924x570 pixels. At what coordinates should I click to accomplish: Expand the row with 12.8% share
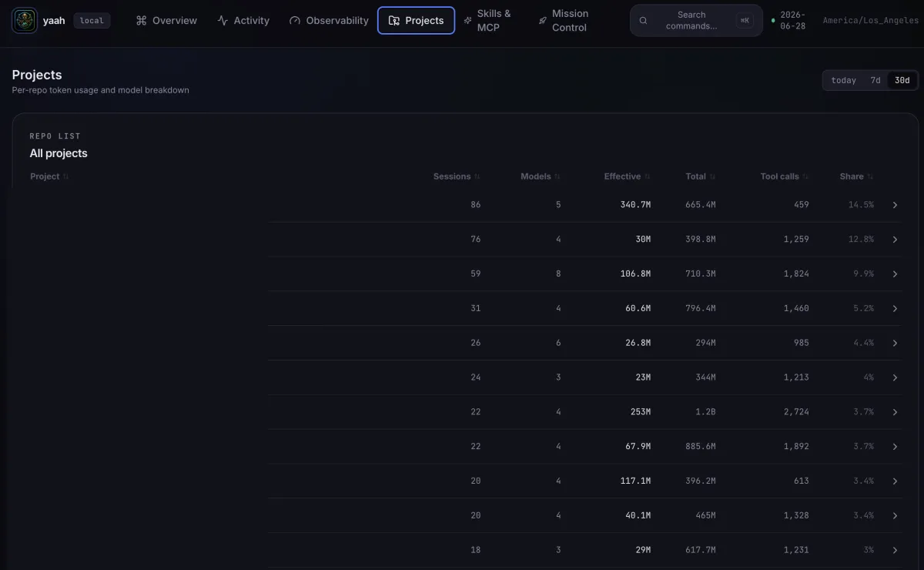895,240
